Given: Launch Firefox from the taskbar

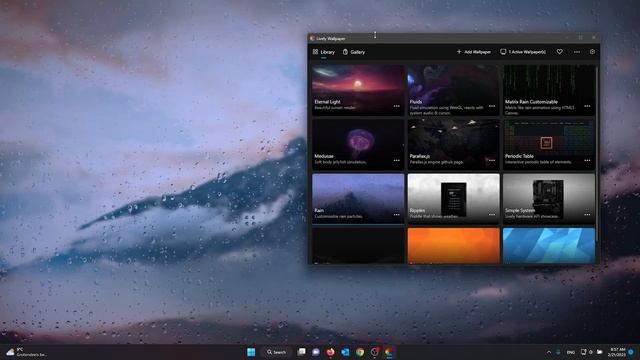Looking at the screenshot, I should click(330, 352).
